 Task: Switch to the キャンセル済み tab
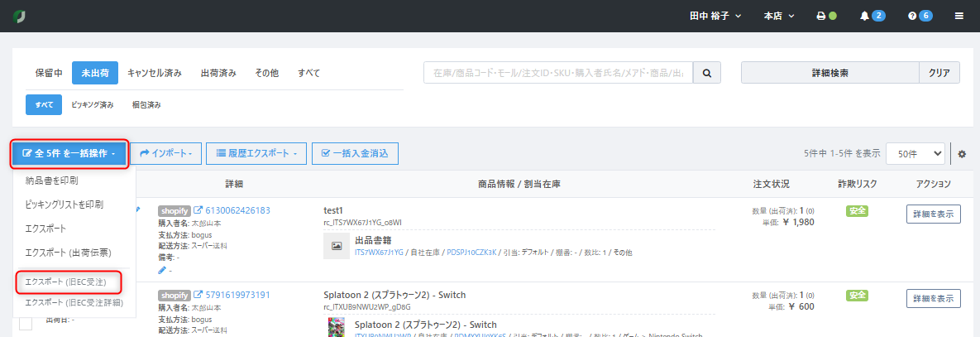155,73
